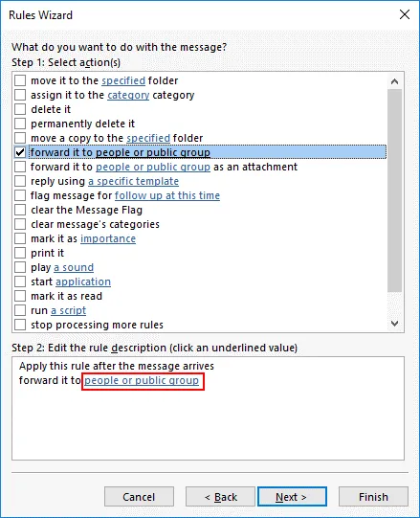Open 'people or public group' link in Step 2

click(x=142, y=380)
